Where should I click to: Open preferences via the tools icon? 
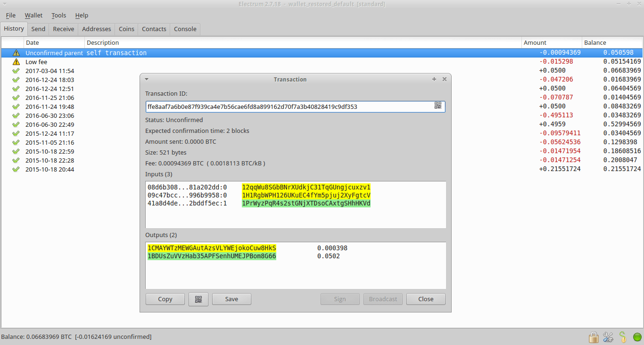tap(608, 337)
